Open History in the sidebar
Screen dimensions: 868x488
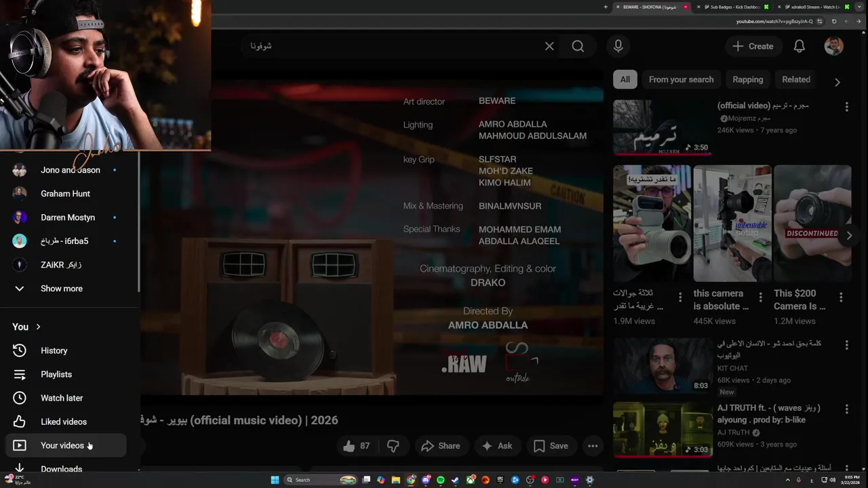tap(65, 350)
